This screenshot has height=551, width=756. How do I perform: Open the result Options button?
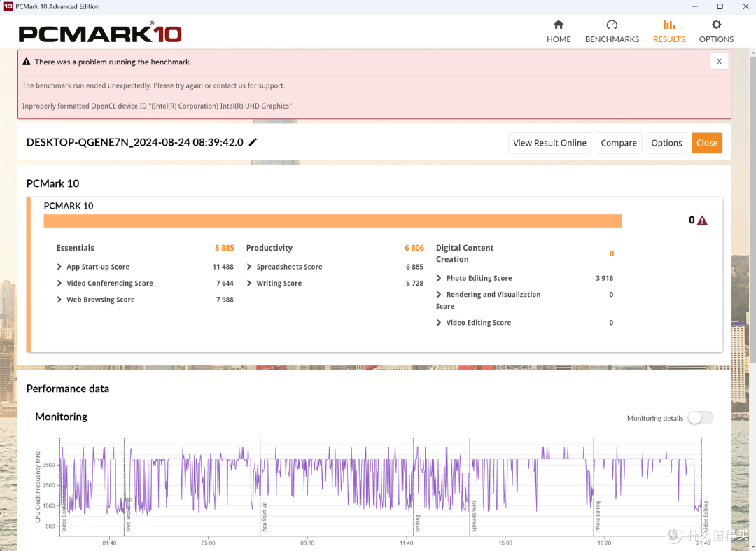click(666, 143)
